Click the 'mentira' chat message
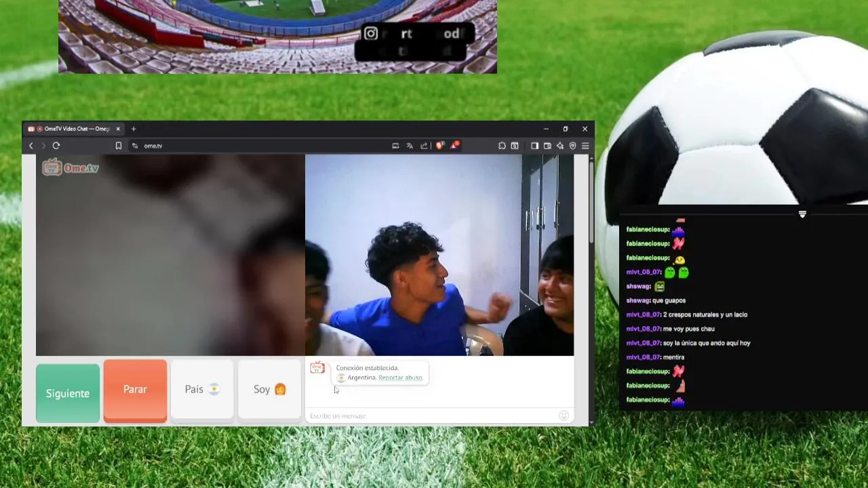This screenshot has height=488, width=868. click(673, 357)
